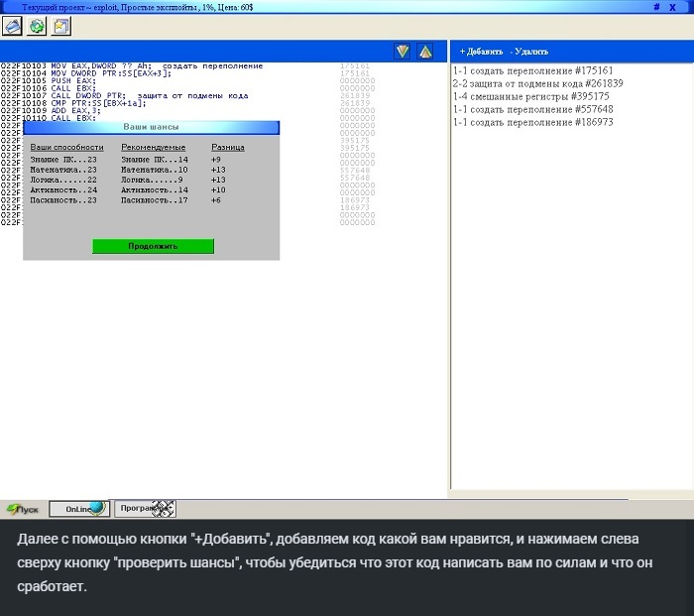
Task: Select list entry создать переполнение #175161
Action: coord(532,70)
